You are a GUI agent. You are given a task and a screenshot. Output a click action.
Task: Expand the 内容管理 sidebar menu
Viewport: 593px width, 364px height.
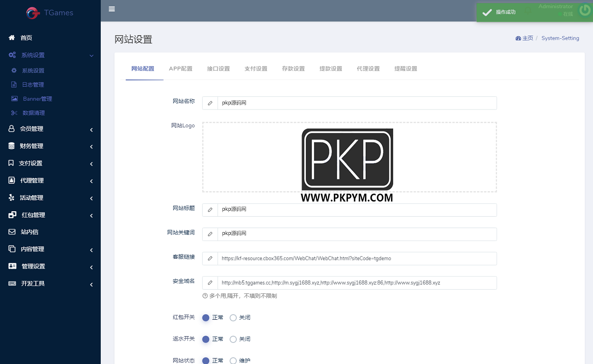click(x=50, y=249)
